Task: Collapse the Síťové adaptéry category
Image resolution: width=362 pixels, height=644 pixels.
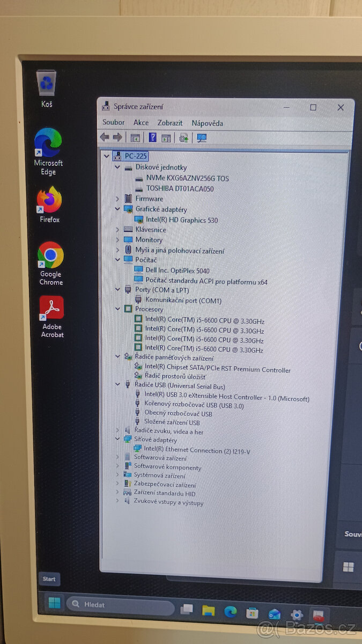Action: (x=118, y=440)
